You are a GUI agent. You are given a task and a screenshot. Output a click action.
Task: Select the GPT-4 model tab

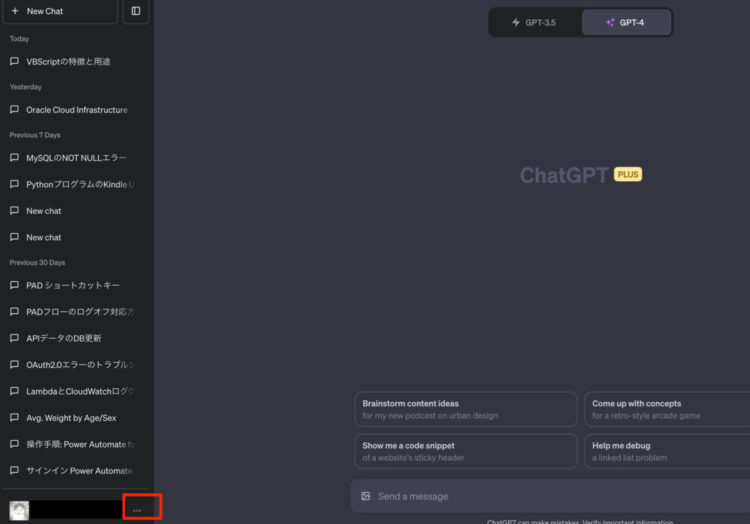pyautogui.click(x=626, y=22)
